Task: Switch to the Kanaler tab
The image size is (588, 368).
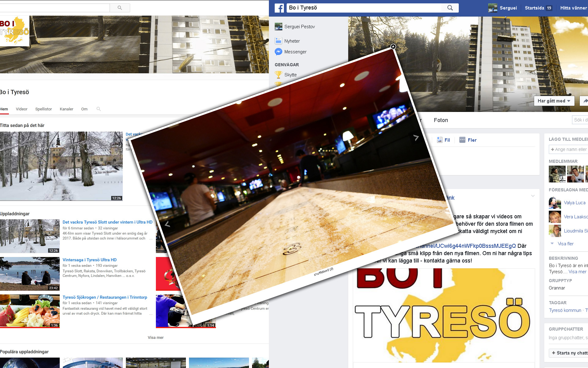Action: pos(66,109)
